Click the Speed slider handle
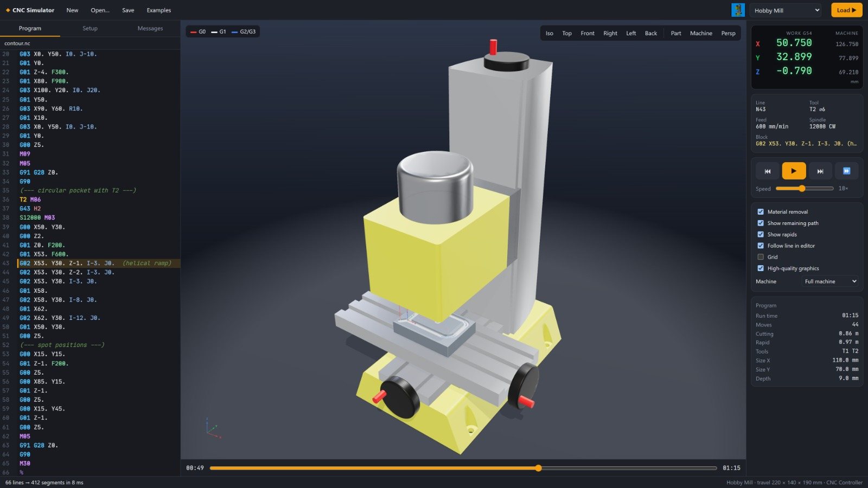 click(802, 189)
